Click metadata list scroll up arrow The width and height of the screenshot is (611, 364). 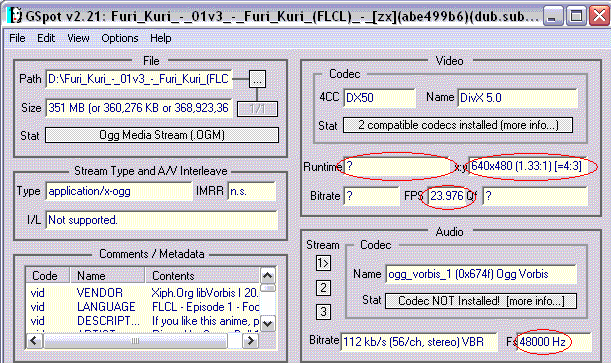pos(268,276)
